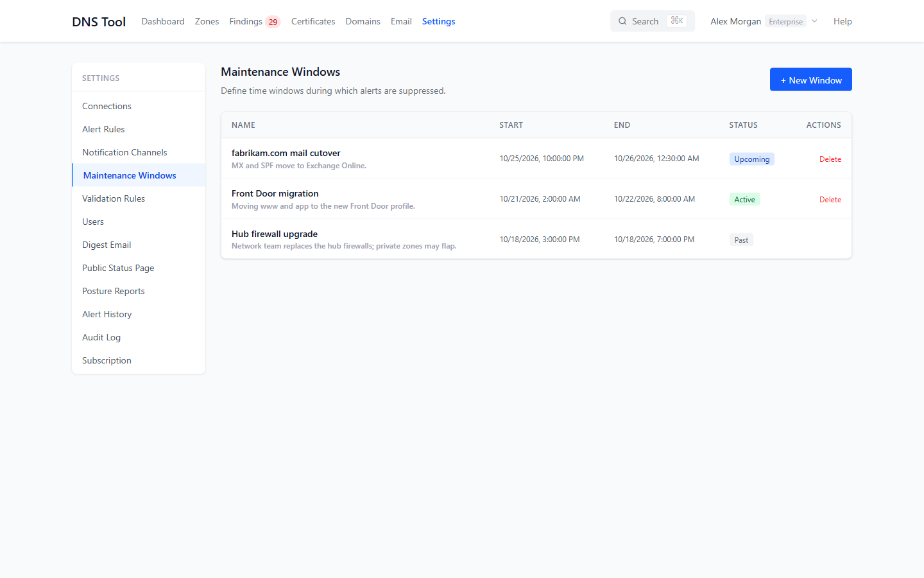The image size is (924, 578).
Task: Select the Settings tab
Action: click(x=439, y=21)
